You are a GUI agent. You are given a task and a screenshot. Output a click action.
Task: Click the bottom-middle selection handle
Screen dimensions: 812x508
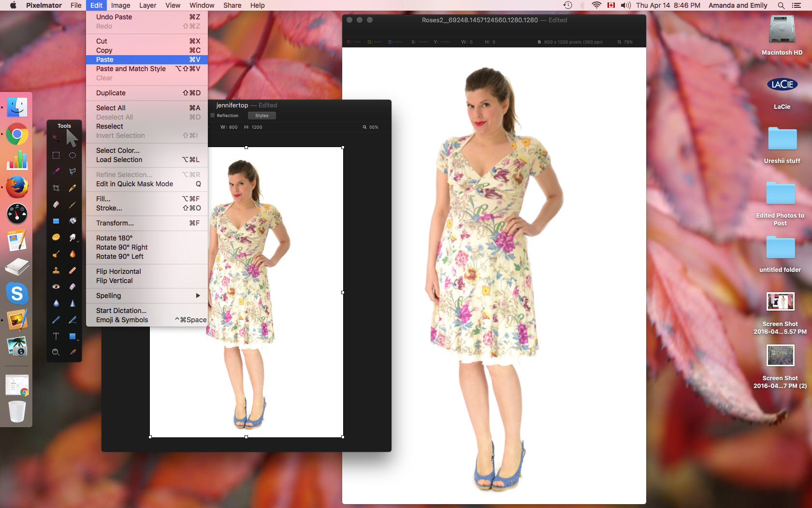pos(246,437)
